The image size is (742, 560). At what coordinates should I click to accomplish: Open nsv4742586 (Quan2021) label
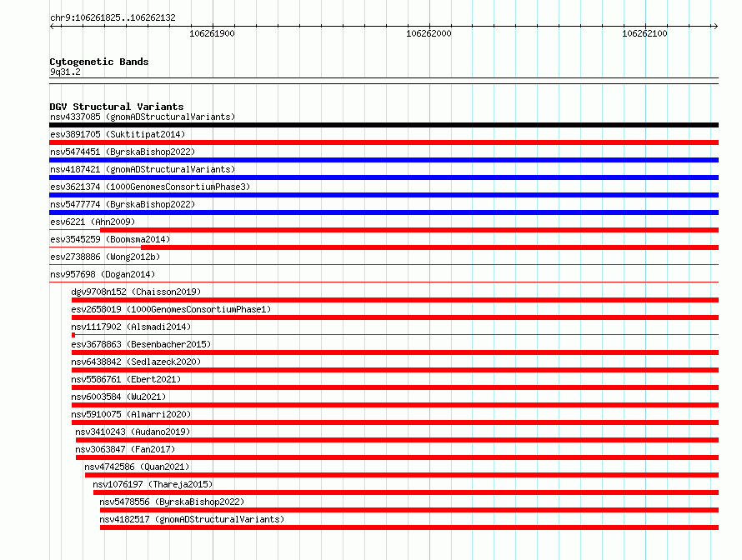pos(137,467)
